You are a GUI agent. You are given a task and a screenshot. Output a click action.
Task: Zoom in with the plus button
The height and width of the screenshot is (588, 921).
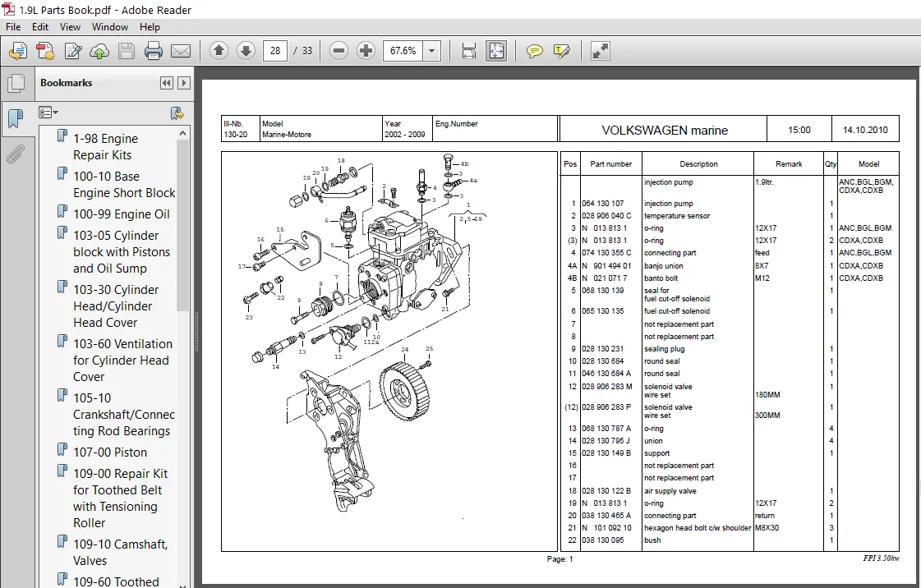[x=366, y=51]
